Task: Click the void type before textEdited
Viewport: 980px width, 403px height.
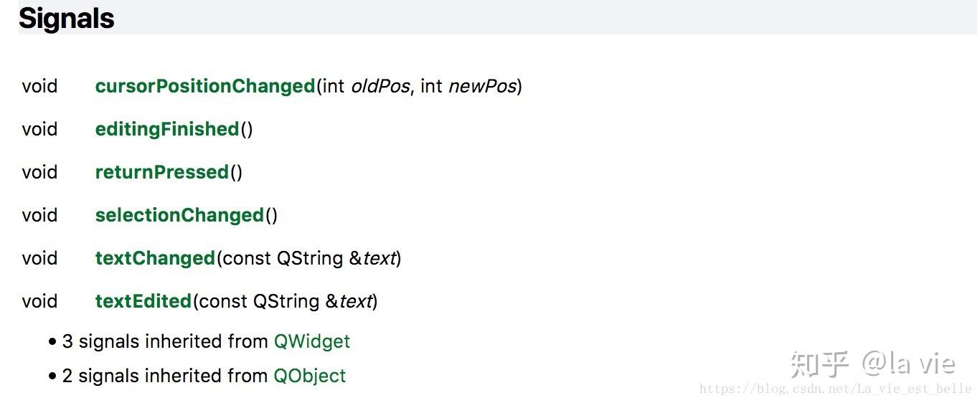Action: (x=39, y=302)
